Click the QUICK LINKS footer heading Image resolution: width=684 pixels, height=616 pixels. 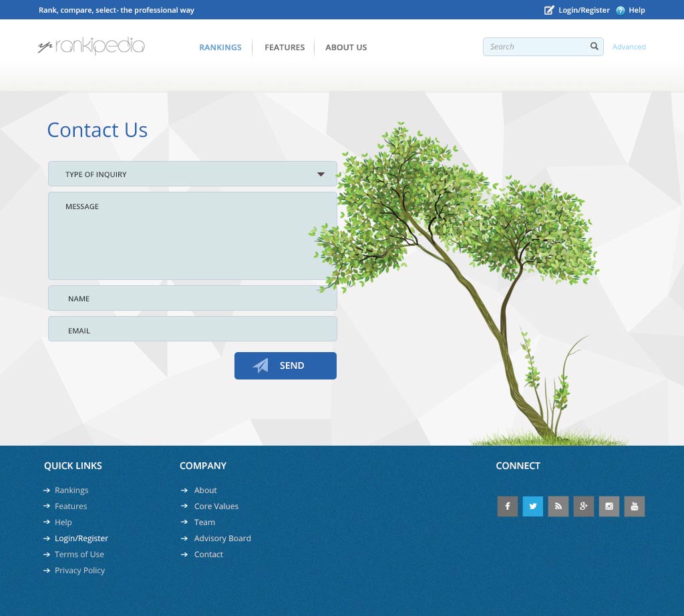(x=73, y=466)
